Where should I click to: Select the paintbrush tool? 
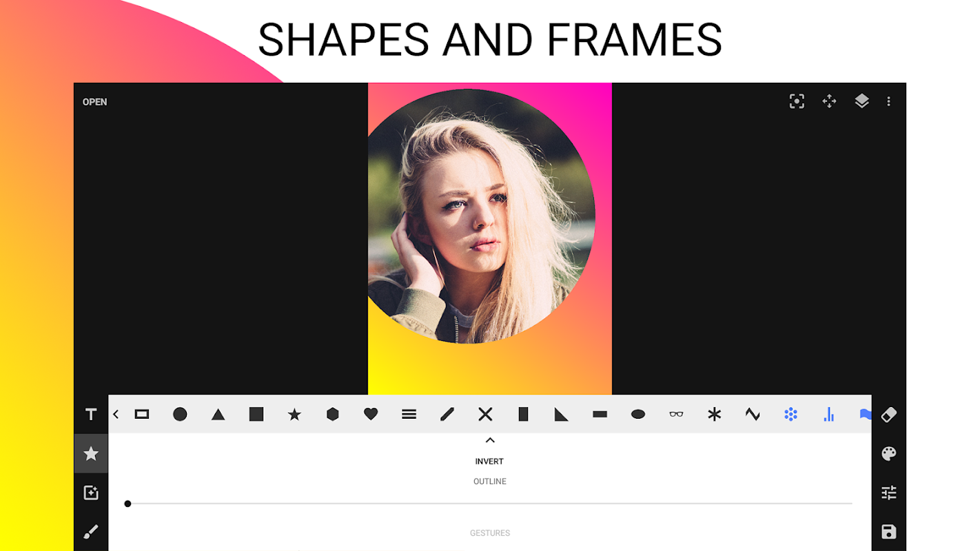pos(91,532)
